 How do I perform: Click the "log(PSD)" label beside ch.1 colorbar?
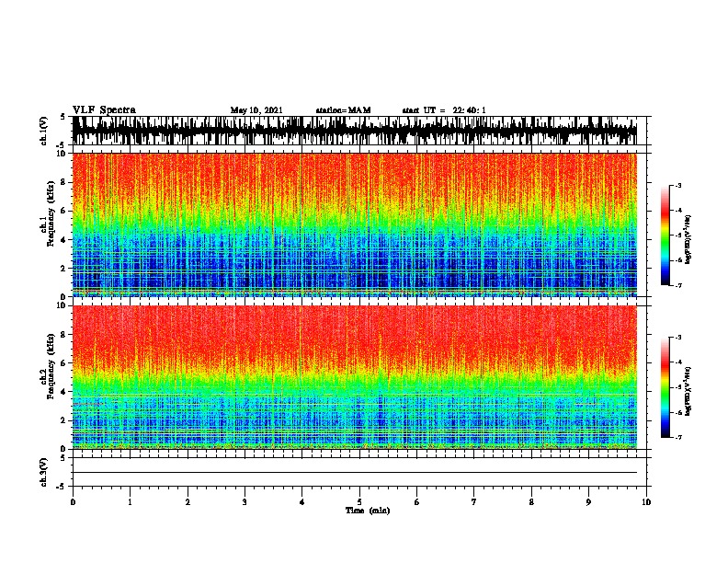tap(688, 240)
